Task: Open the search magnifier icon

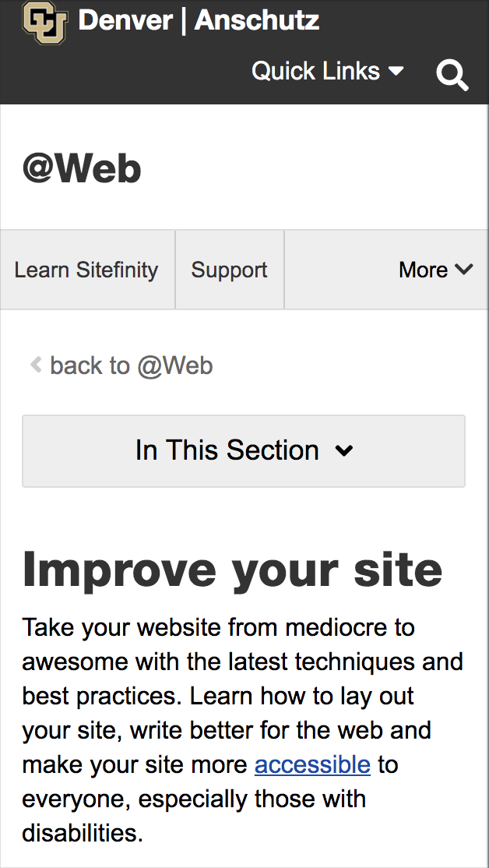Action: coord(452,75)
